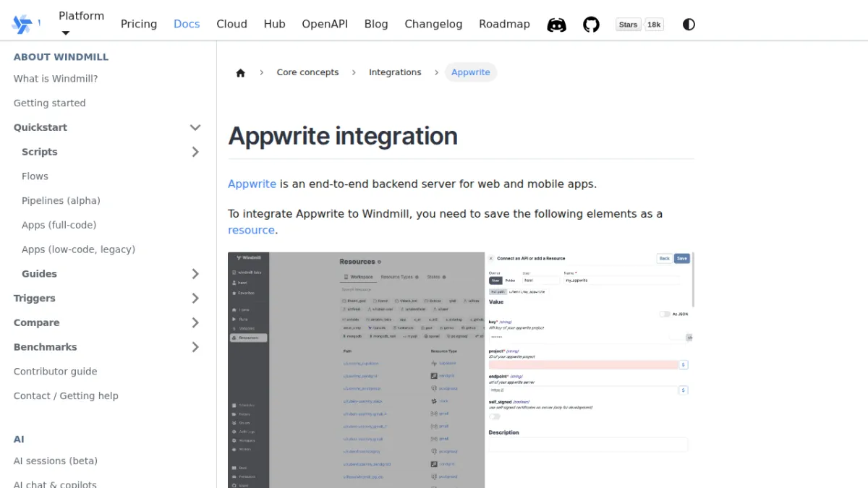Click the 'Appwrite integration' page heading
Image resolution: width=868 pixels, height=488 pixels.
coord(343,136)
